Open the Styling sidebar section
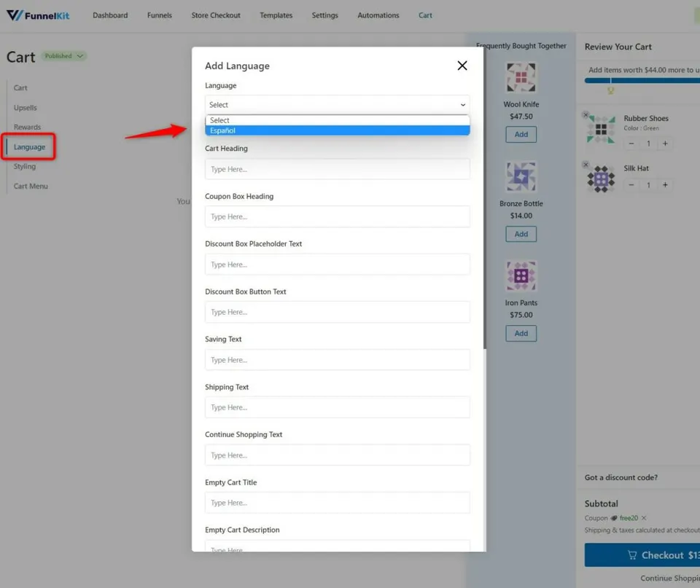700x588 pixels. (x=25, y=166)
